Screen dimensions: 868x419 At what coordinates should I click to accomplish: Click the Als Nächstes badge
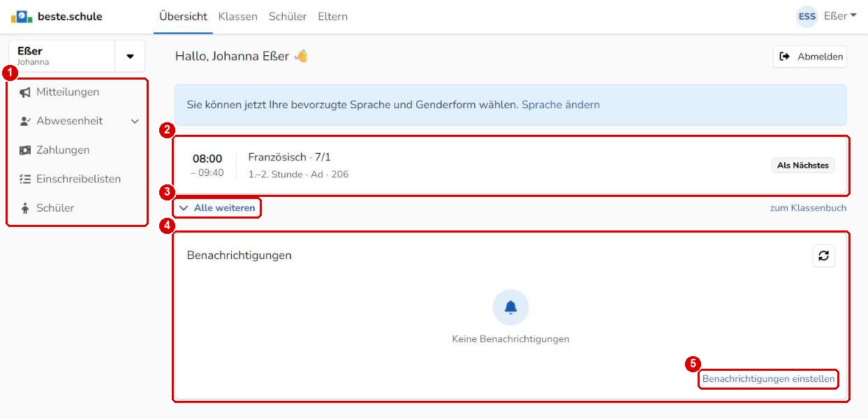click(803, 166)
